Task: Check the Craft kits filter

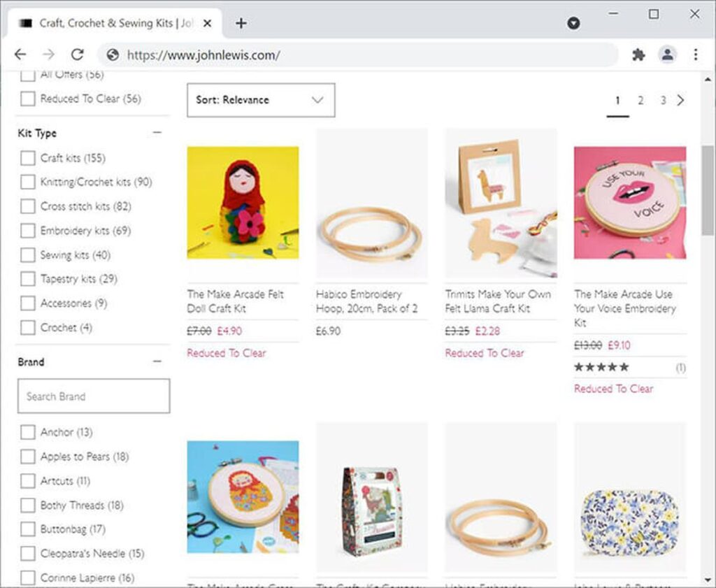Action: pyautogui.click(x=27, y=158)
